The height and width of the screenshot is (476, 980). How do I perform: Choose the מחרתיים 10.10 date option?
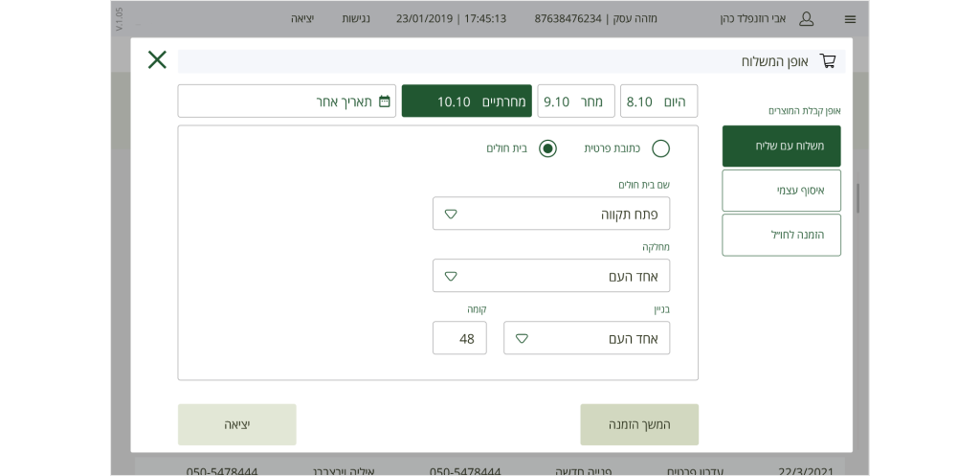click(x=466, y=102)
